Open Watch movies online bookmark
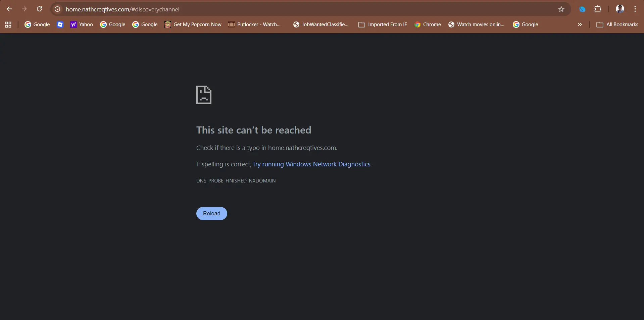This screenshot has height=320, width=644. (x=476, y=24)
